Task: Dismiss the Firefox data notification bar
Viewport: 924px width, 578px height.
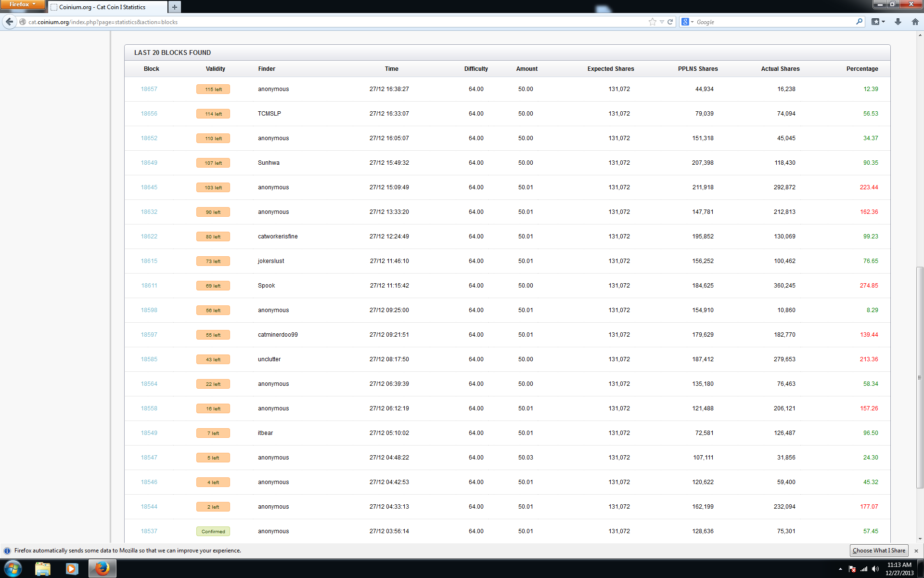Action: coord(916,551)
